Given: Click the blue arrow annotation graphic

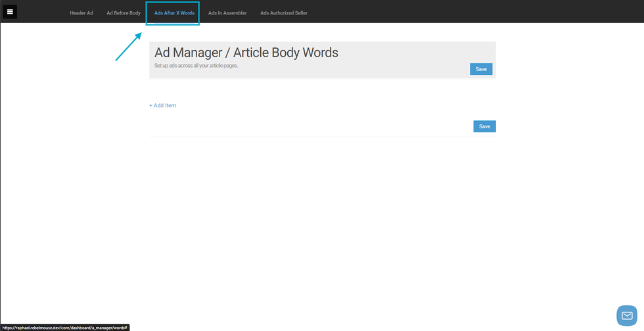Looking at the screenshot, I should pyautogui.click(x=129, y=47).
